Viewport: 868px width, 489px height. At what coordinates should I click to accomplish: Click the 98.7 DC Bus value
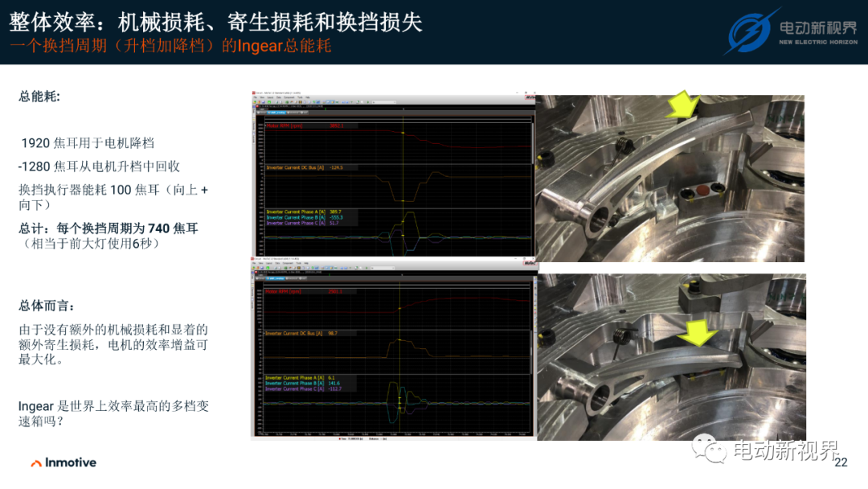pyautogui.click(x=333, y=334)
